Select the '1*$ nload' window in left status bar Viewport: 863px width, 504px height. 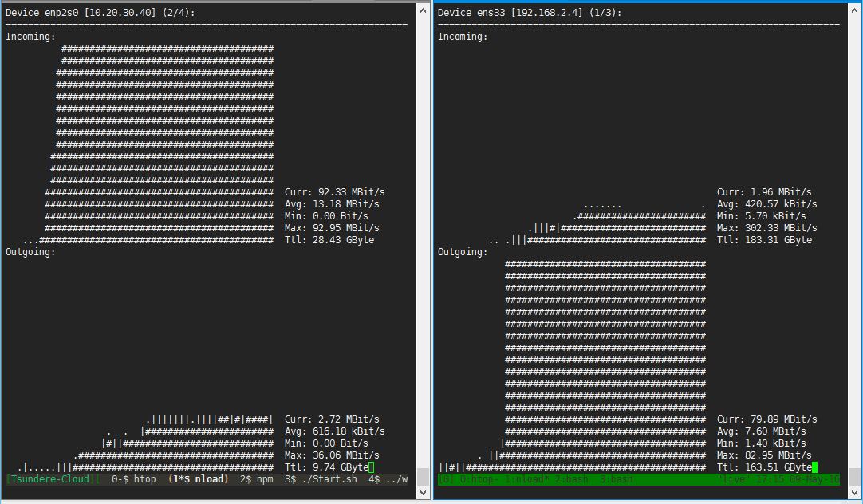click(198, 479)
